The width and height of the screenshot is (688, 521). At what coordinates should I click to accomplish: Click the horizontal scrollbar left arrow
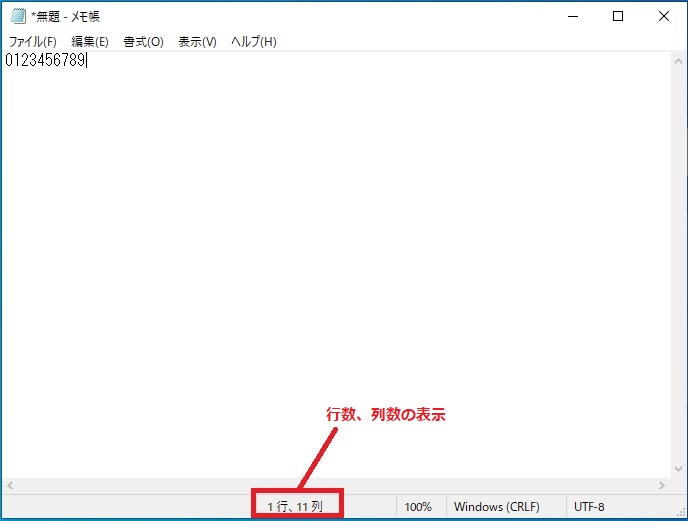[10, 485]
